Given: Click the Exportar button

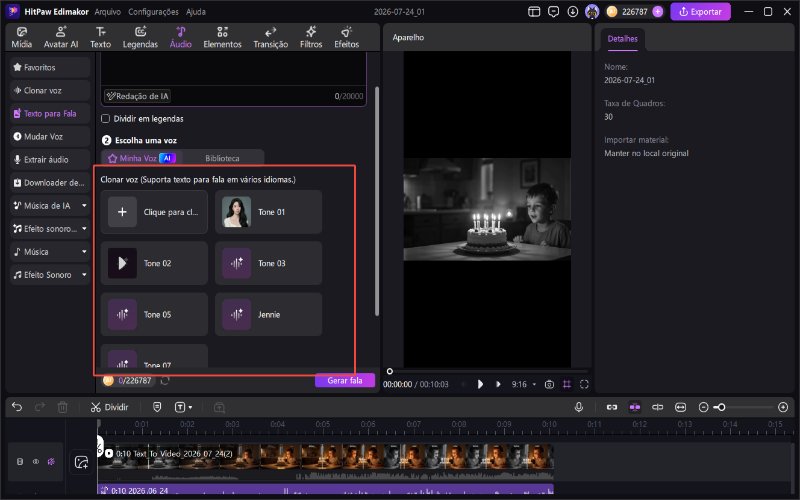Looking at the screenshot, I should pos(700,11).
